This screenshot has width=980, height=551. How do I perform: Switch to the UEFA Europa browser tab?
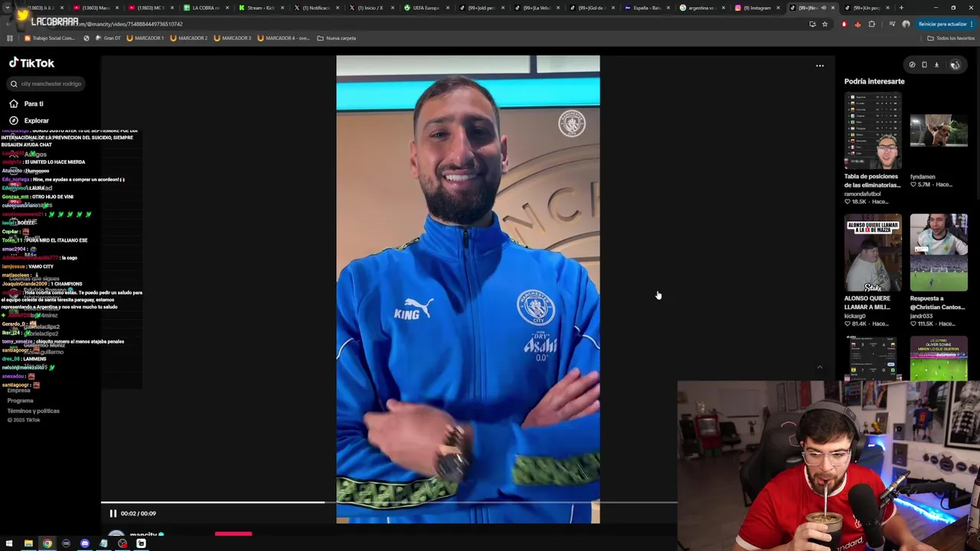click(x=425, y=8)
